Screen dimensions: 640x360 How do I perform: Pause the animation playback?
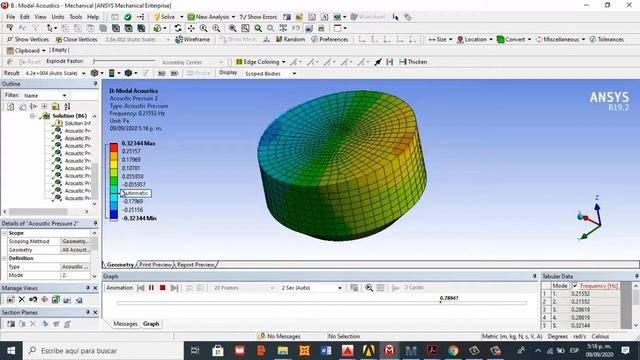pos(151,288)
